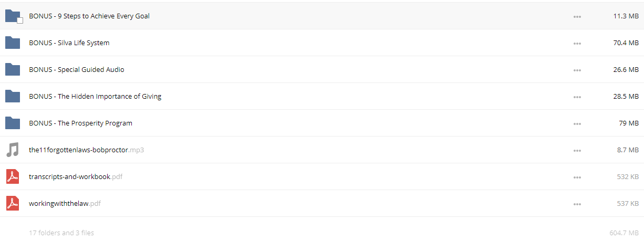Screen dimensions: 644x251
Task: Open more options menu for Silva Life System
Action: (577, 43)
